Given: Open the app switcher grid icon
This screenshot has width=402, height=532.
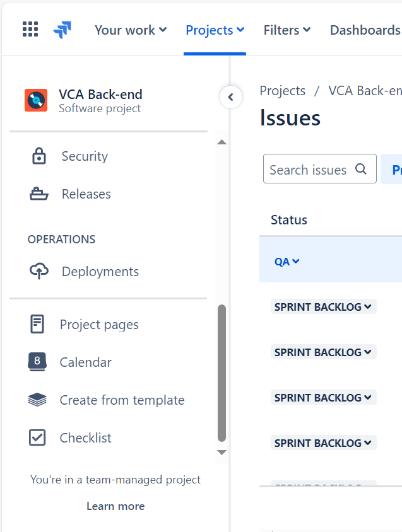Looking at the screenshot, I should (x=30, y=29).
